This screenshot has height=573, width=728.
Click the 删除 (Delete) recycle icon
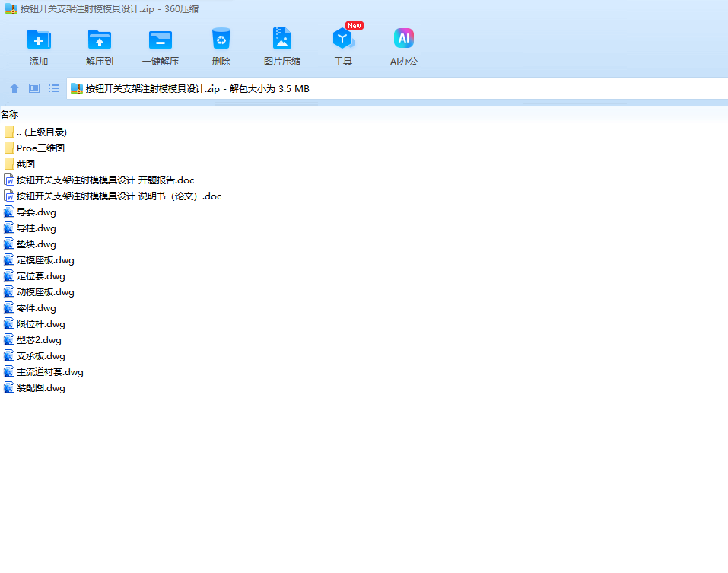pyautogui.click(x=221, y=39)
